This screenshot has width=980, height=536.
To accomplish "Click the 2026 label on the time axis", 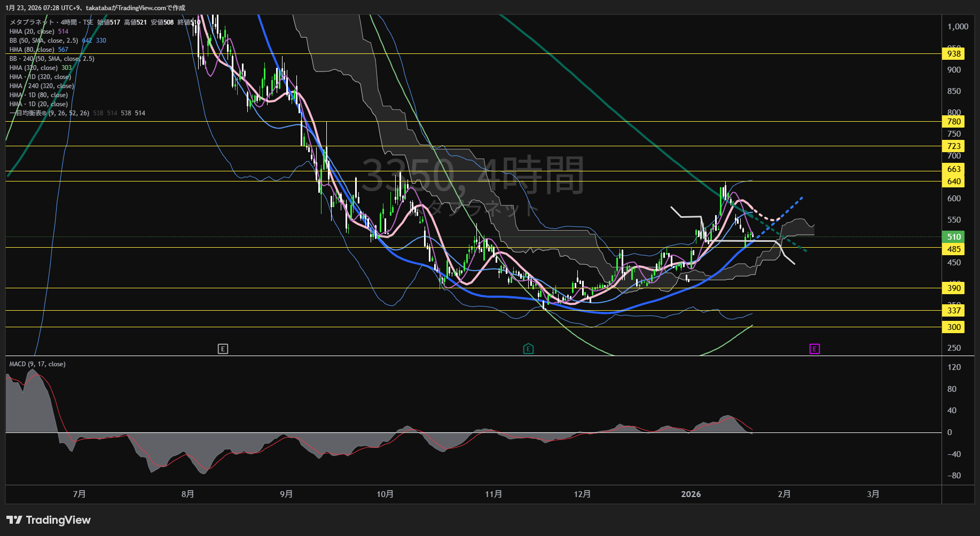I will (x=691, y=494).
